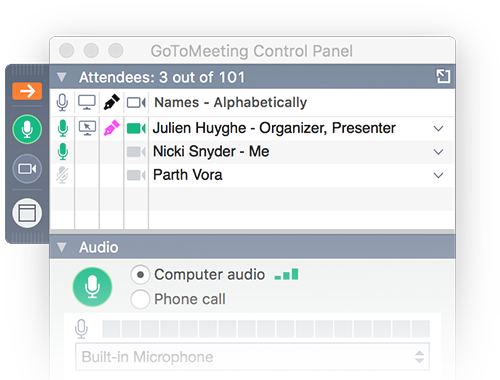The height and width of the screenshot is (380, 500).
Task: Click the large green Audio mute button
Action: [x=92, y=287]
